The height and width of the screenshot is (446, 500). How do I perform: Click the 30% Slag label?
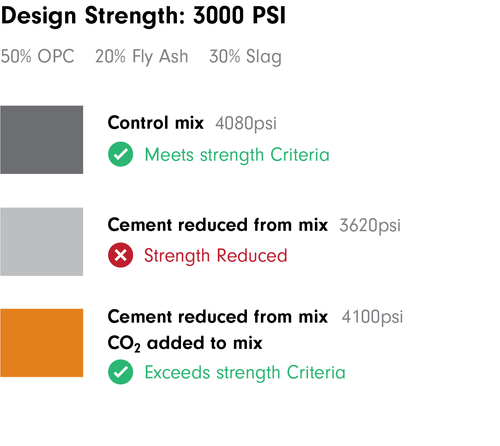245,57
